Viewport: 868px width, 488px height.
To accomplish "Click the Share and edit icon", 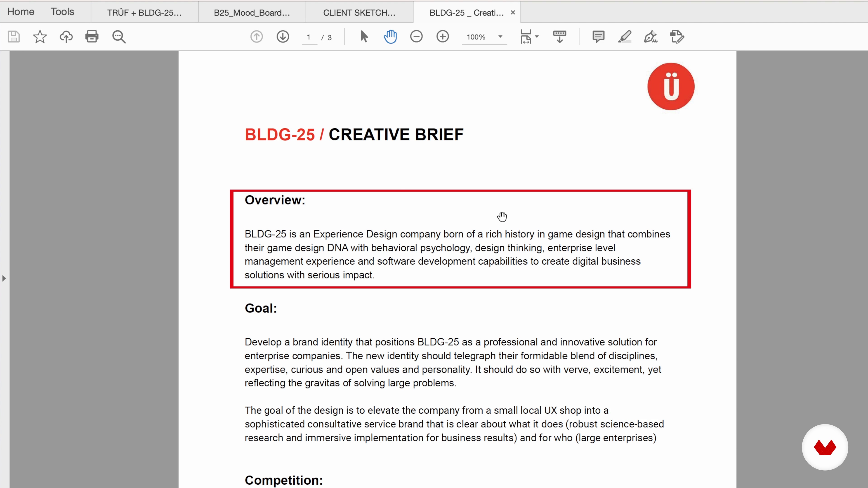I will click(x=677, y=37).
